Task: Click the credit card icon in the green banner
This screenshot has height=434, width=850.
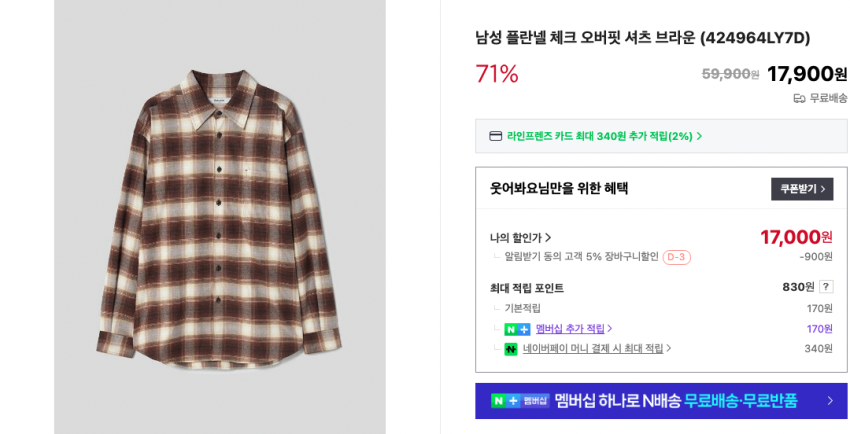Action: 495,136
